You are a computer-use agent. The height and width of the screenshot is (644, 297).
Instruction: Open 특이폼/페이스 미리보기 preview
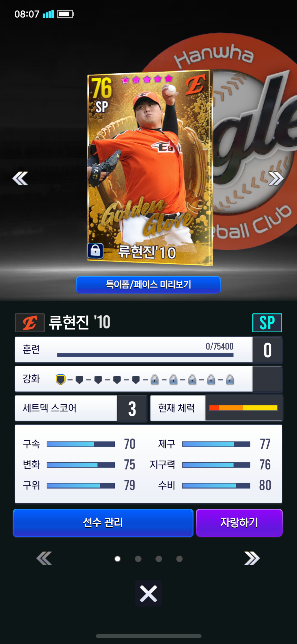(x=148, y=285)
